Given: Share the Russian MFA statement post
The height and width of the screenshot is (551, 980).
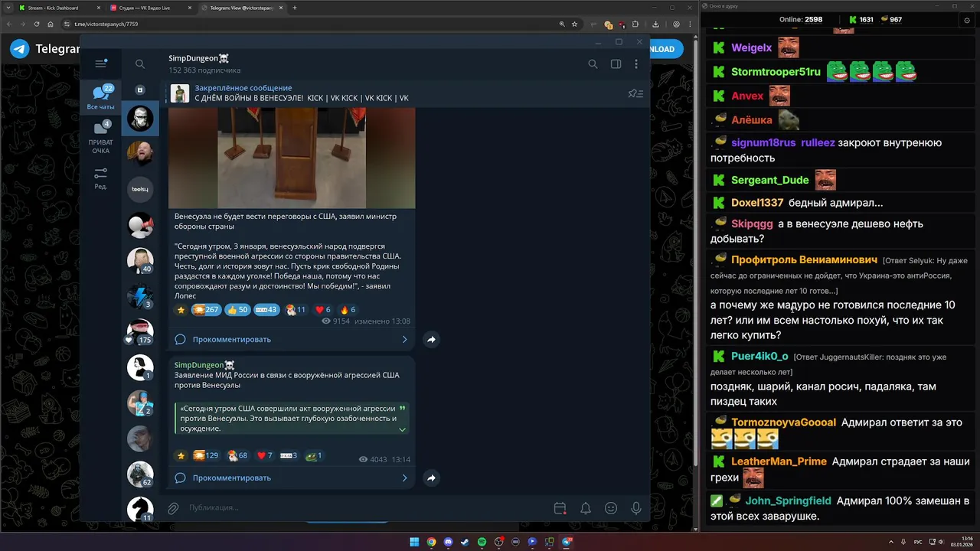Looking at the screenshot, I should [432, 478].
